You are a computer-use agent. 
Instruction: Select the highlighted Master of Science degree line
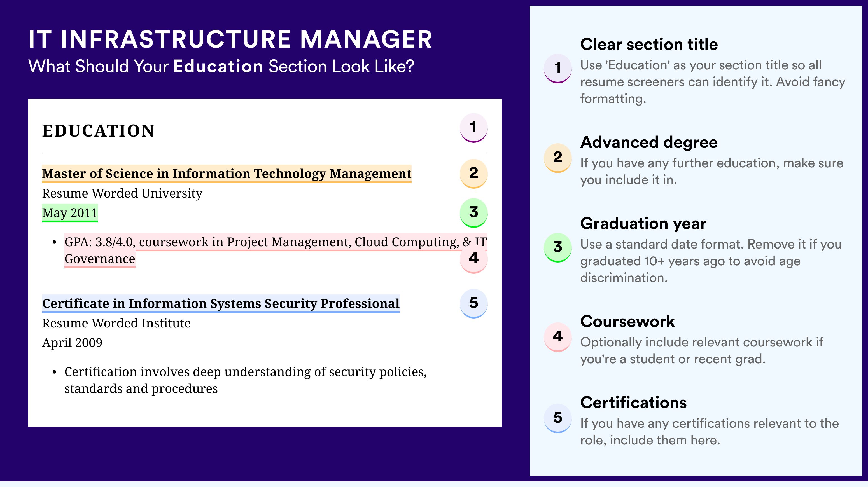(227, 174)
